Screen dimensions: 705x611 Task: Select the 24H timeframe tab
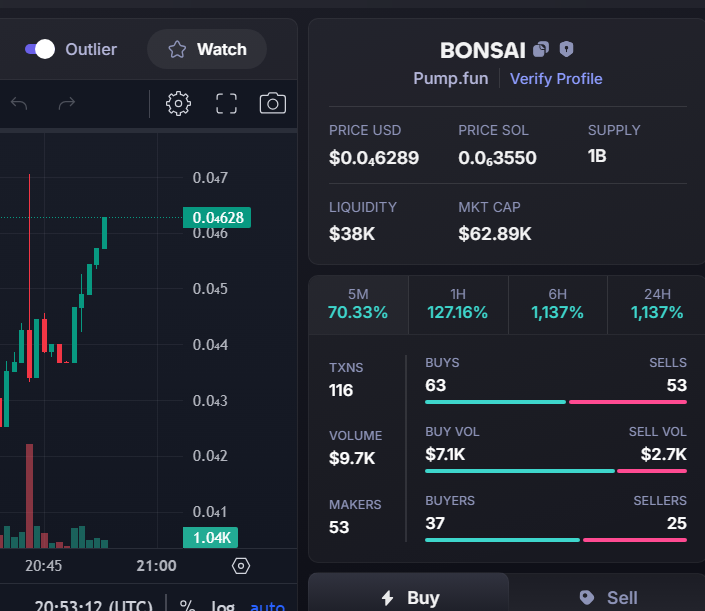click(656, 304)
